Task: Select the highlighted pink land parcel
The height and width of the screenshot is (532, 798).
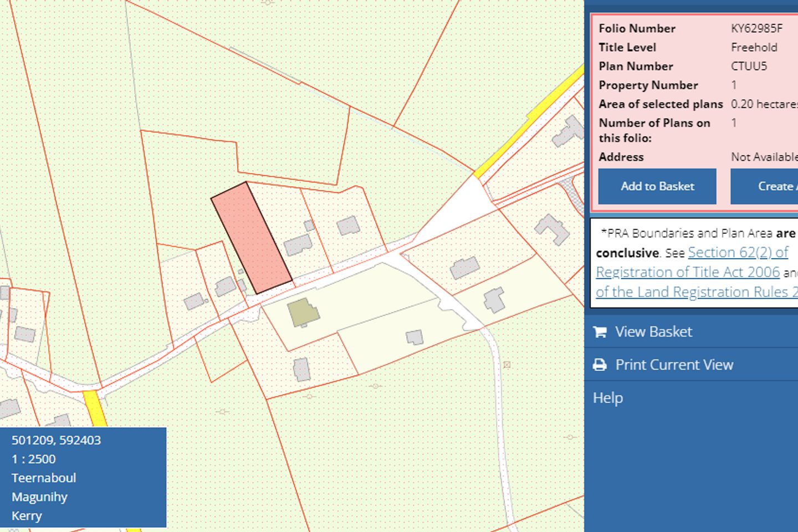Action: (252, 238)
